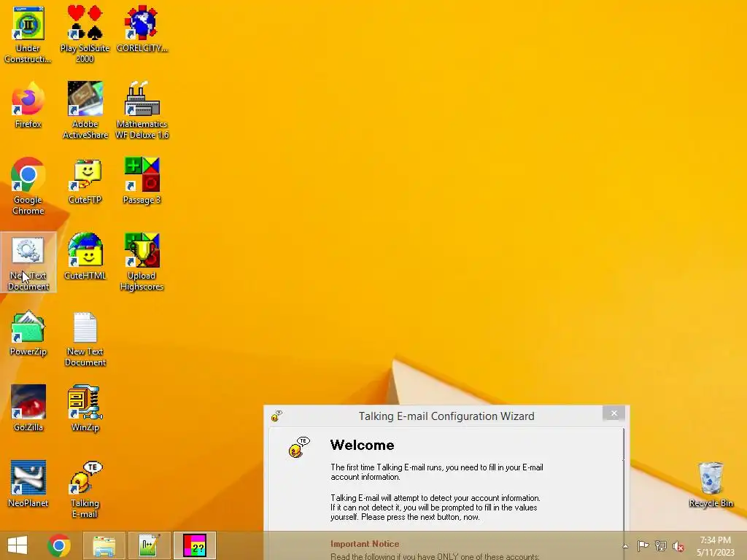Open the Action Center flag icon
Screen dimensions: 747x560
643,545
